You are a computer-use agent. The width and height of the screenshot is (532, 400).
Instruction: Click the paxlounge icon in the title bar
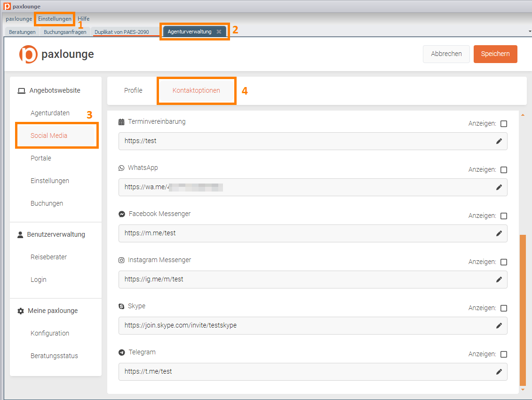pos(7,6)
